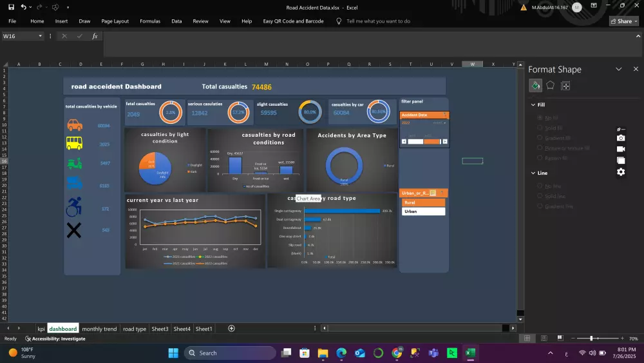
Task: Open the Formulas ribbon tab
Action: click(x=150, y=21)
